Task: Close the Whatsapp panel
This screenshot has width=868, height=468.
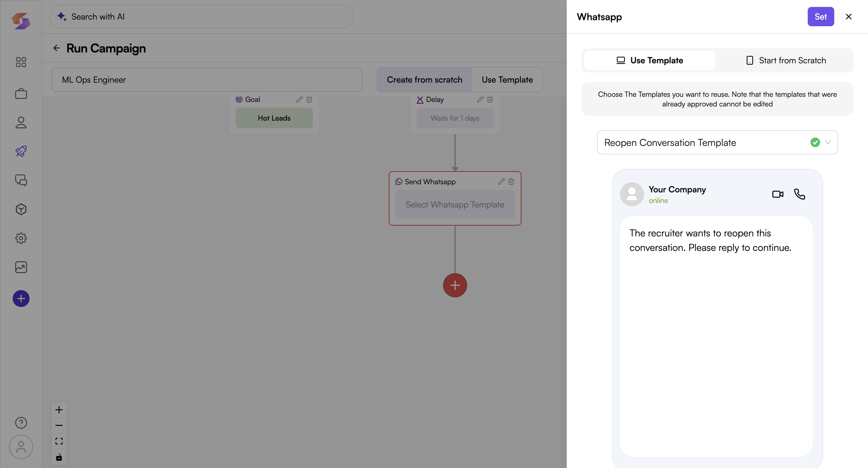Action: [849, 17]
